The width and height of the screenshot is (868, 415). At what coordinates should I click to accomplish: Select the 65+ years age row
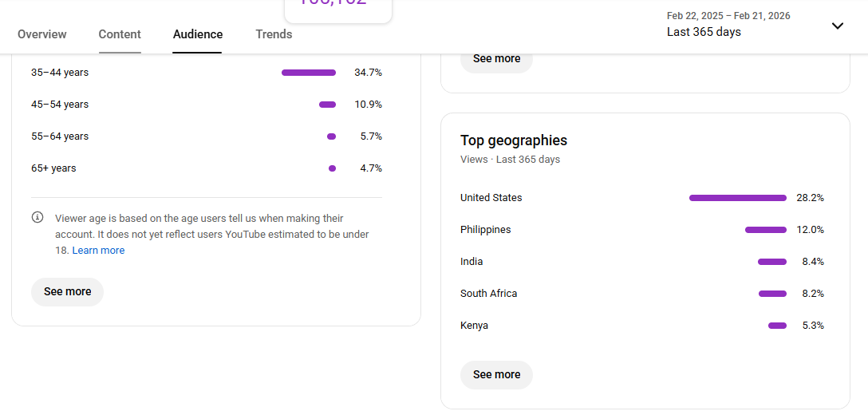click(x=53, y=168)
